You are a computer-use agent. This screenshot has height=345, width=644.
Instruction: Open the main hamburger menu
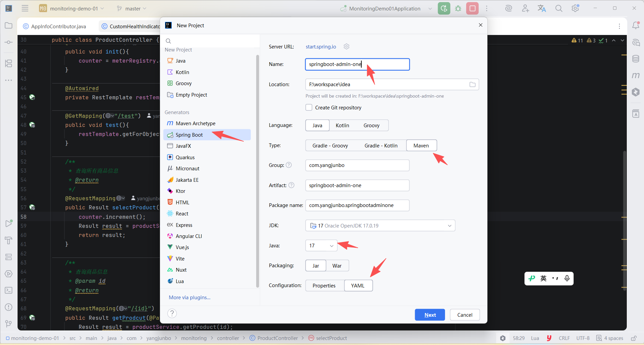[25, 8]
